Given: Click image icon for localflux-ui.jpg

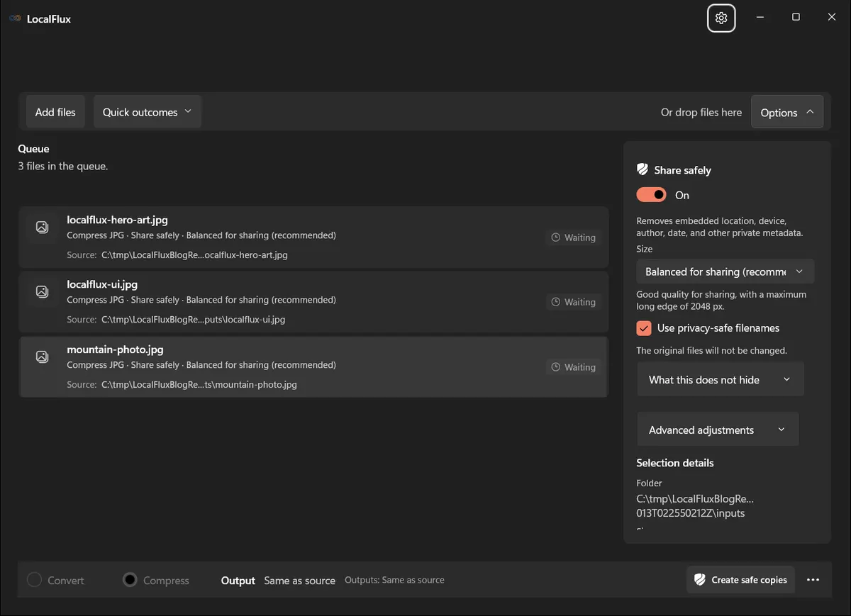Looking at the screenshot, I should [42, 291].
